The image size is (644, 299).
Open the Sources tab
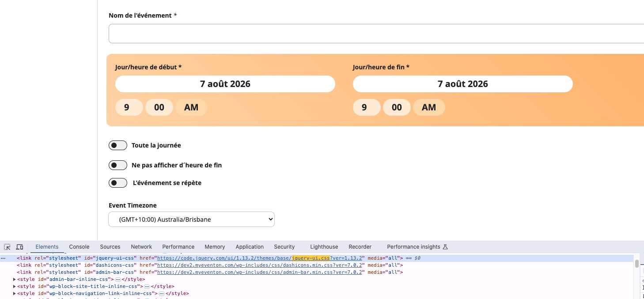[x=110, y=247]
